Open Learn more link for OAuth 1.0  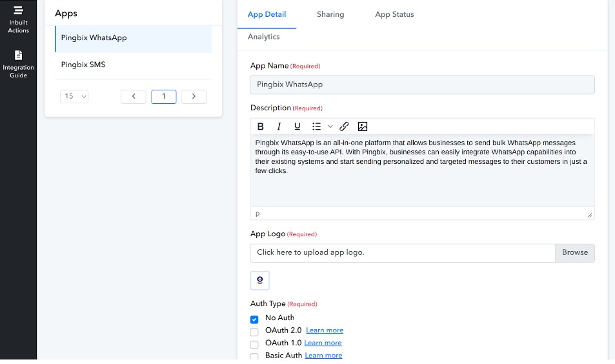[x=323, y=343]
